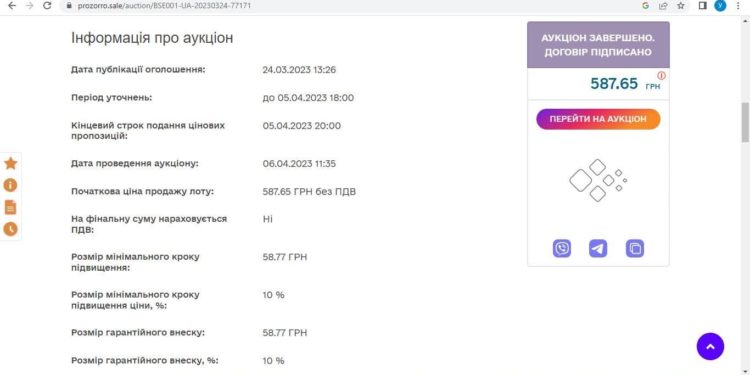
Task: Open the orange info sidebar icon
Action: [x=11, y=185]
